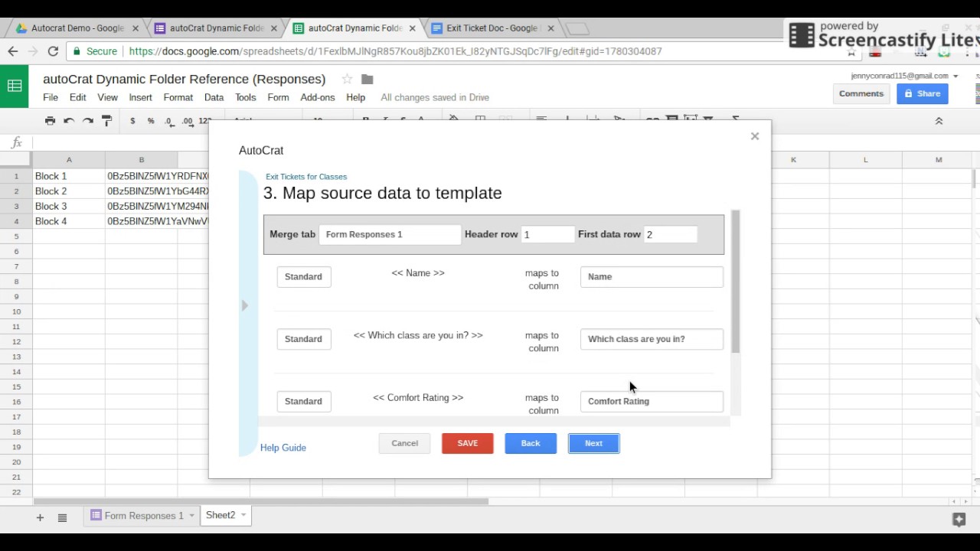The width and height of the screenshot is (980, 551).
Task: Open Name maps-to-column dropdown
Action: click(x=652, y=276)
